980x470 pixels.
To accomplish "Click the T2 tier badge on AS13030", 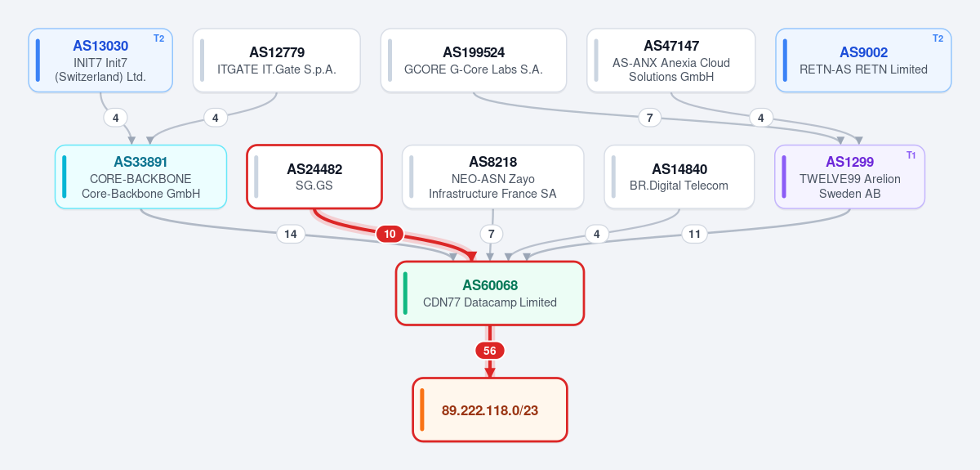I will coord(158,38).
